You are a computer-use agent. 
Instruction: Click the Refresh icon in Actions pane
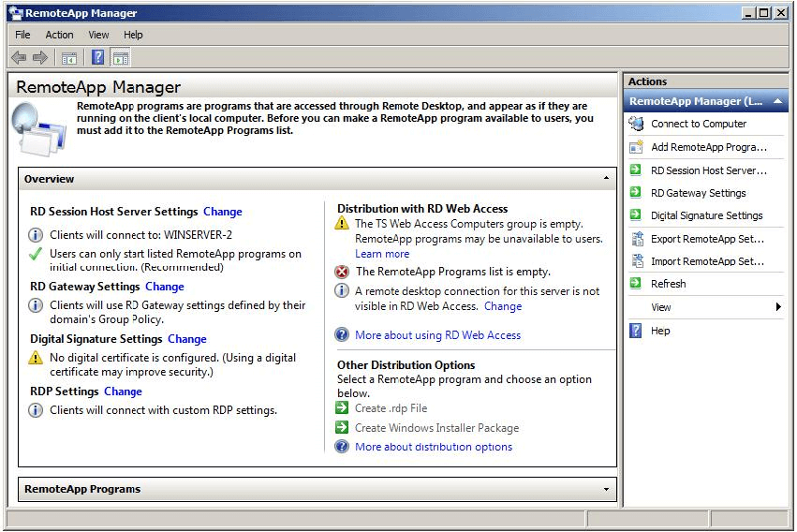click(636, 284)
